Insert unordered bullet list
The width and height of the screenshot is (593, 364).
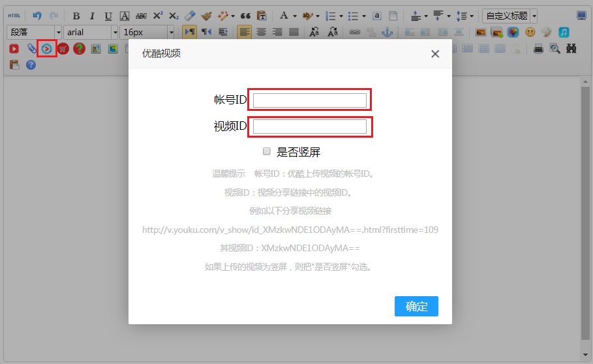[x=353, y=16]
